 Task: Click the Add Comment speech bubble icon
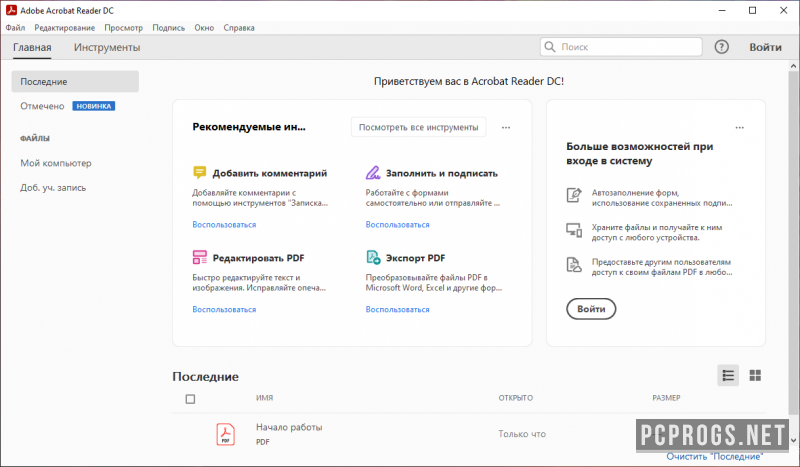pos(199,173)
